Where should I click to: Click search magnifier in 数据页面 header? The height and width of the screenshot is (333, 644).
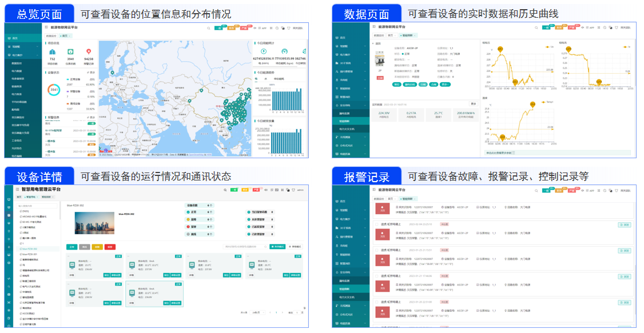coord(536,27)
